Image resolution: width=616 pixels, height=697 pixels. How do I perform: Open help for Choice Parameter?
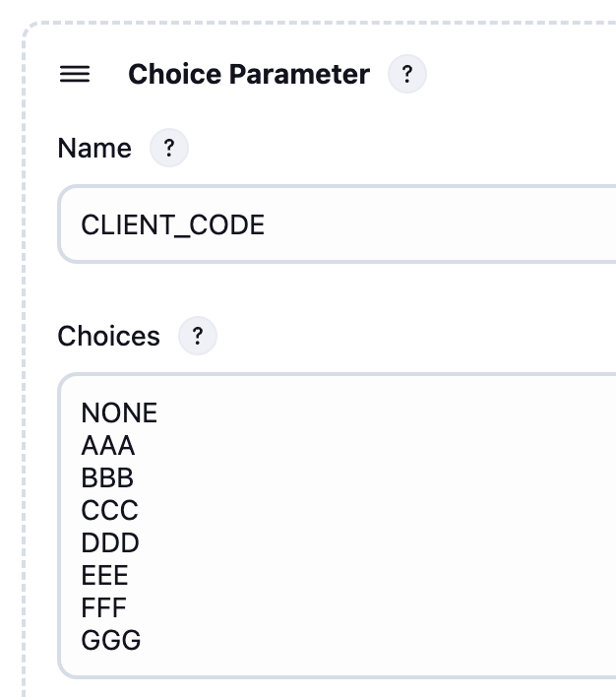tap(407, 74)
